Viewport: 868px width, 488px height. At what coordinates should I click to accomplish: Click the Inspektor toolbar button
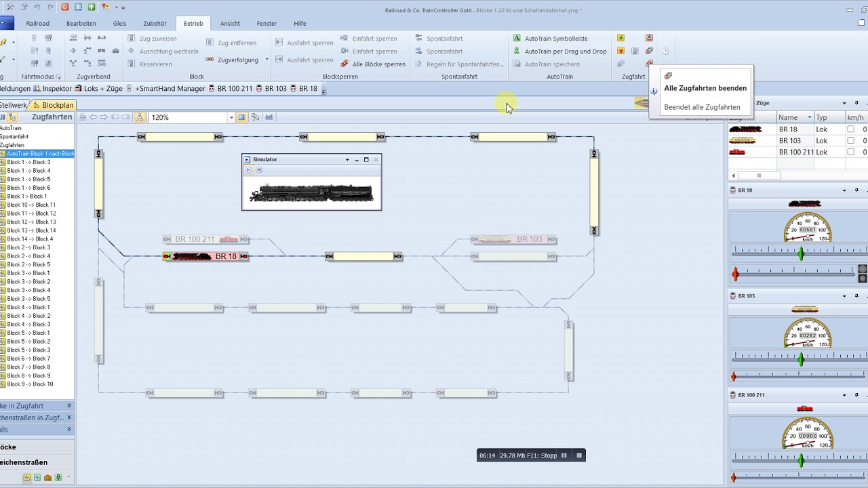pos(53,89)
